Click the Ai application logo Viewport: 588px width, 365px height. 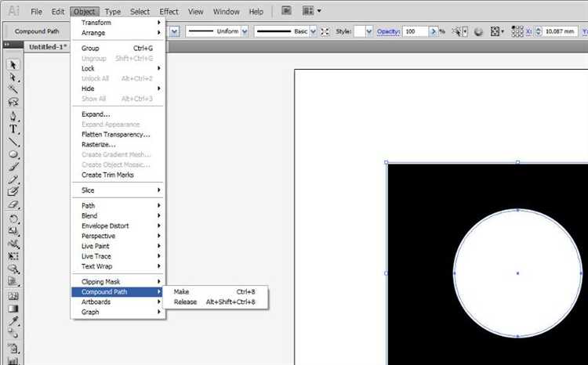(13, 11)
